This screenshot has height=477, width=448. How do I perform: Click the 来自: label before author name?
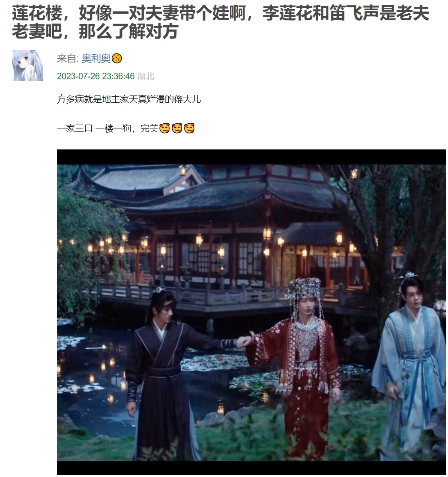[x=68, y=58]
